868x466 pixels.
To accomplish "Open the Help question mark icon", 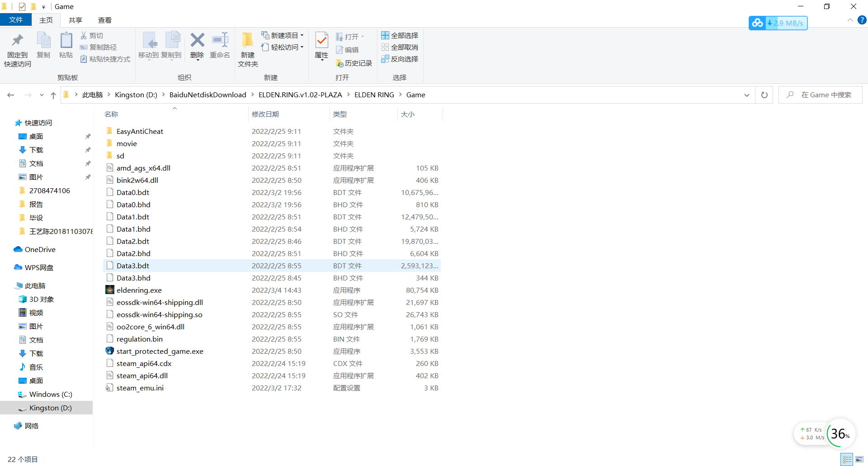I will pyautogui.click(x=862, y=20).
